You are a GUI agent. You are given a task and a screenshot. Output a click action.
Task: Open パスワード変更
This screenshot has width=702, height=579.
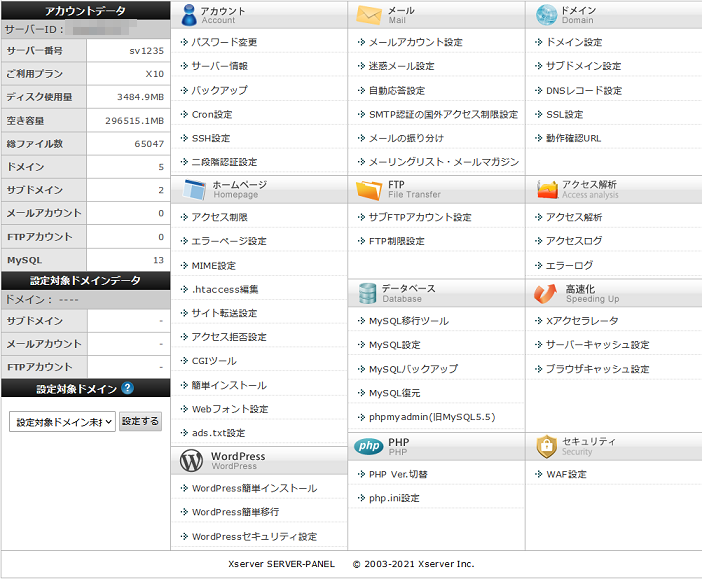(224, 42)
